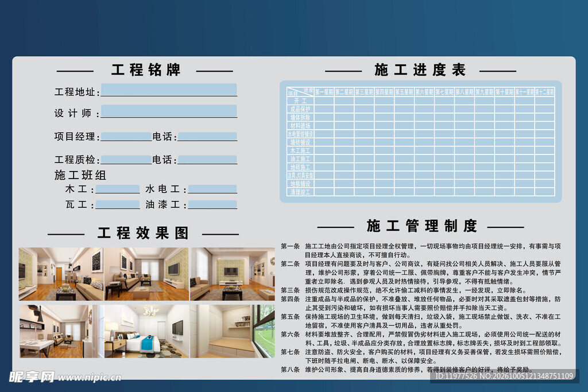Open the TV wall with patterned wallpaper image
Screen dimensions: 588x392
(x=233, y=274)
